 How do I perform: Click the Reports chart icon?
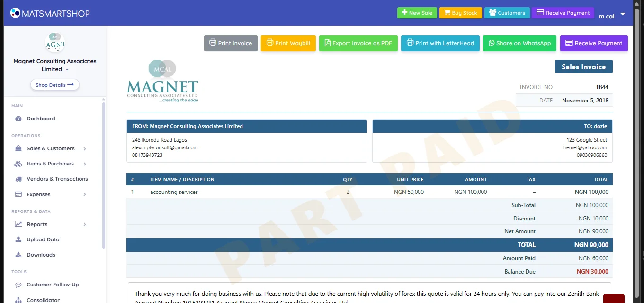pyautogui.click(x=18, y=224)
